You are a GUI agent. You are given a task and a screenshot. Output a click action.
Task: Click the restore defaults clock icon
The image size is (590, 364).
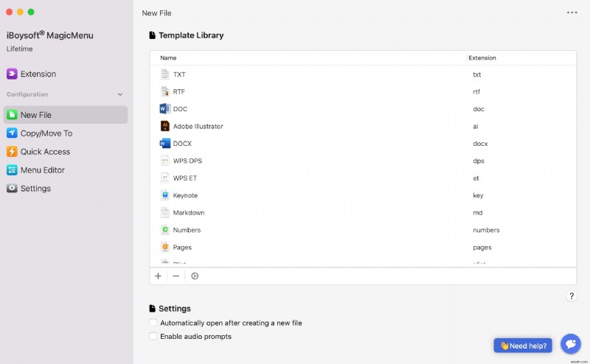(195, 276)
